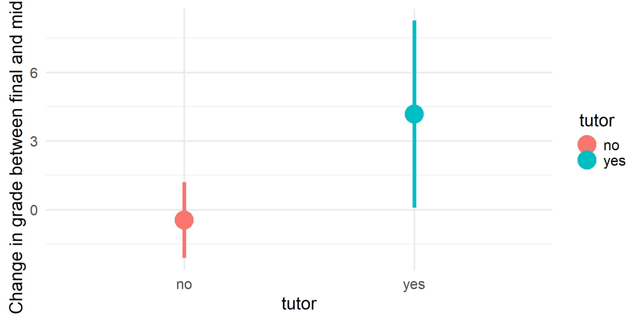This screenshot has height=322, width=644.
Task: Click the teal legend swatch for yes
Action: [x=587, y=160]
